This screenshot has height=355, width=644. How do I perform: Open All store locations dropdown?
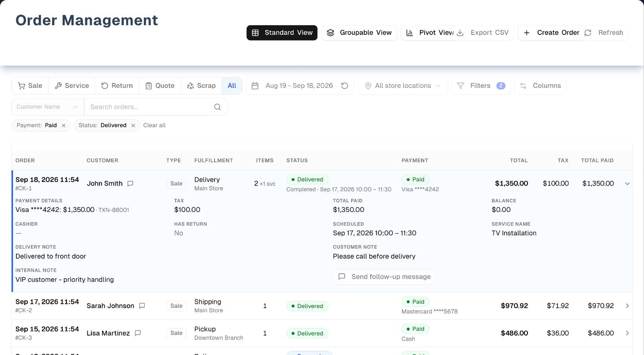tap(403, 86)
